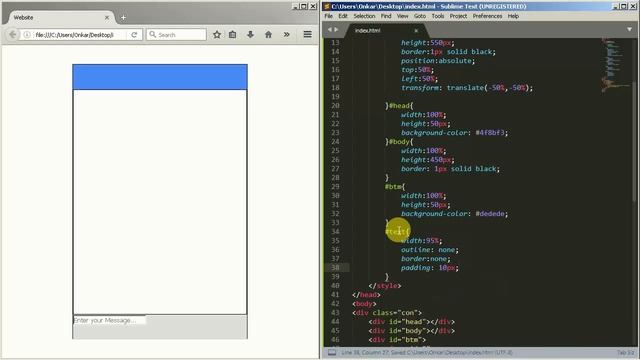
Task: Click line number 20 in gutter
Action: (335, 106)
